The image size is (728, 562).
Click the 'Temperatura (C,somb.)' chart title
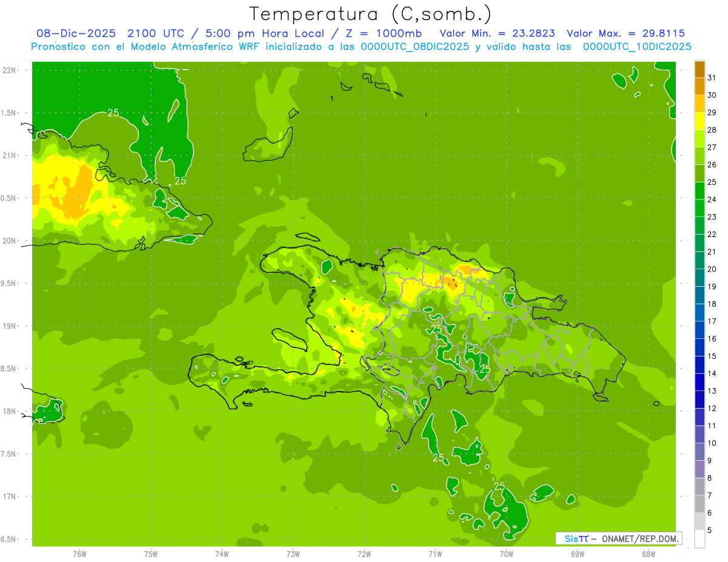click(x=370, y=14)
